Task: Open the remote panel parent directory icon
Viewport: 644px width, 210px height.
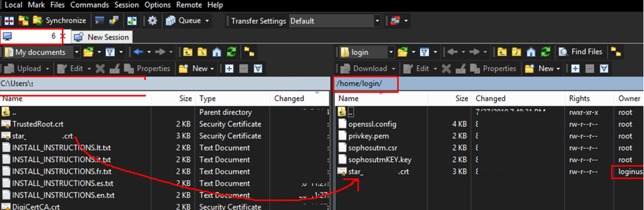Action: 502,52
